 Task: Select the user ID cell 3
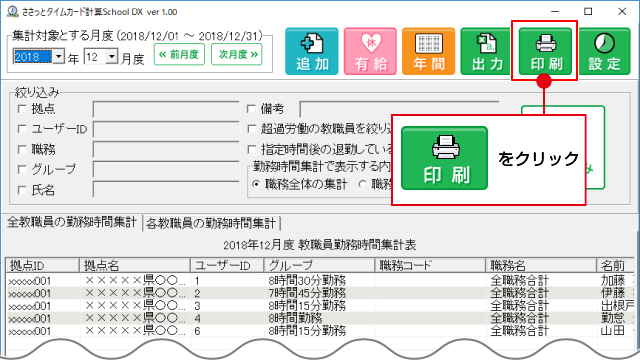pos(198,306)
